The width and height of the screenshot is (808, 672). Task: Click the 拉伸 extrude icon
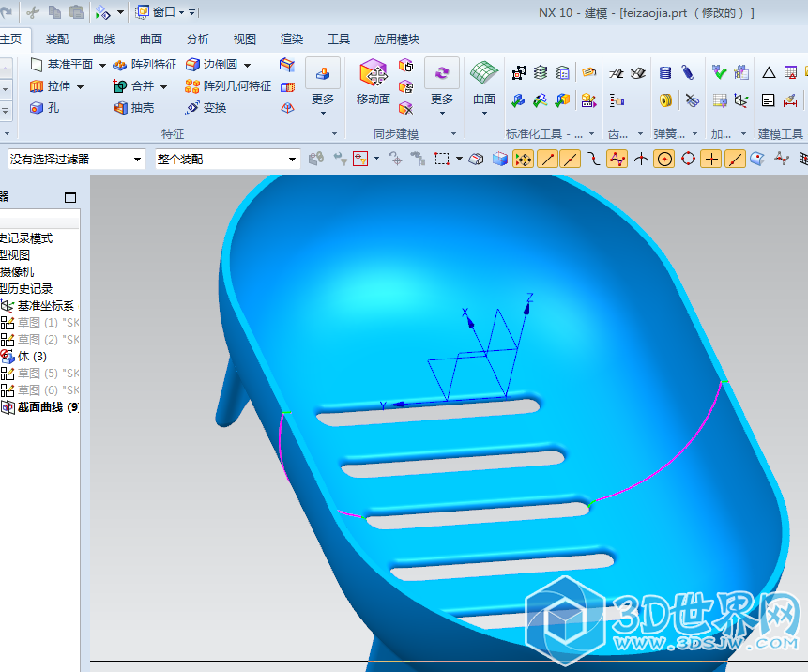37,86
